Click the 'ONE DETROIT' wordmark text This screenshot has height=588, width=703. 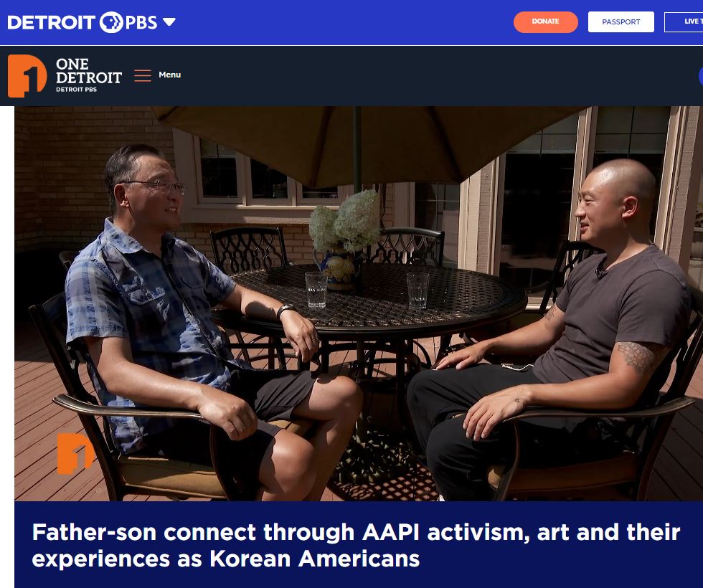89,71
